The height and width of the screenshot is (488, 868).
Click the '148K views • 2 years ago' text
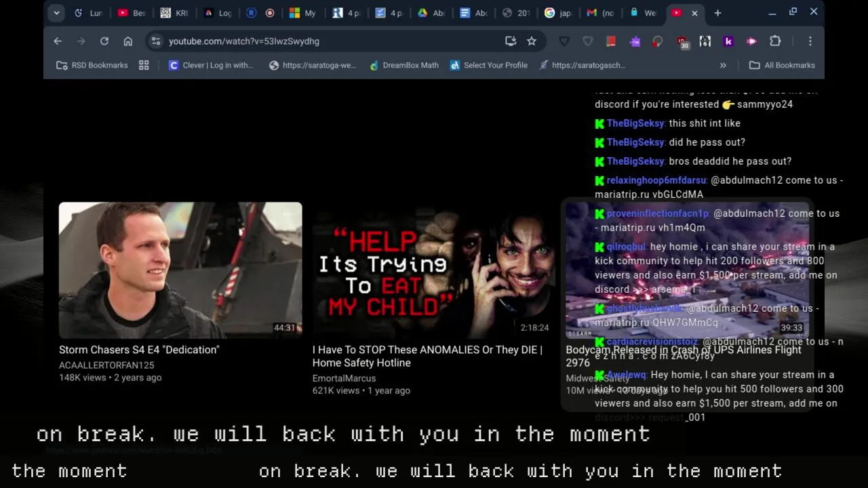110,378
